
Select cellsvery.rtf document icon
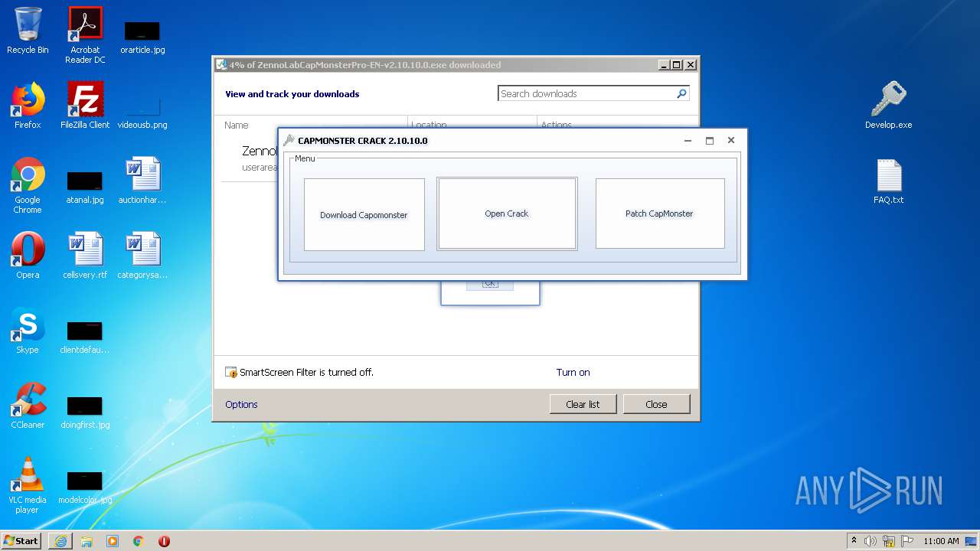tap(85, 256)
